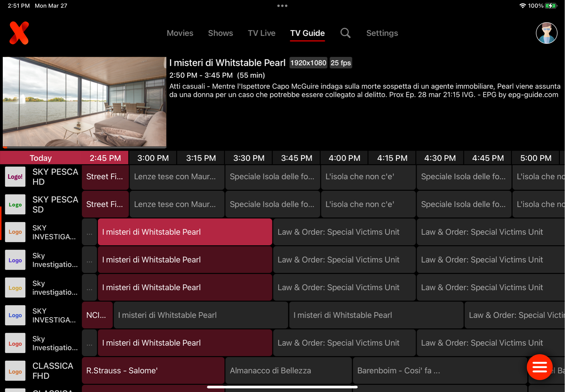The image size is (565, 392).
Task: Switch to the Movies tab
Action: pyautogui.click(x=180, y=33)
